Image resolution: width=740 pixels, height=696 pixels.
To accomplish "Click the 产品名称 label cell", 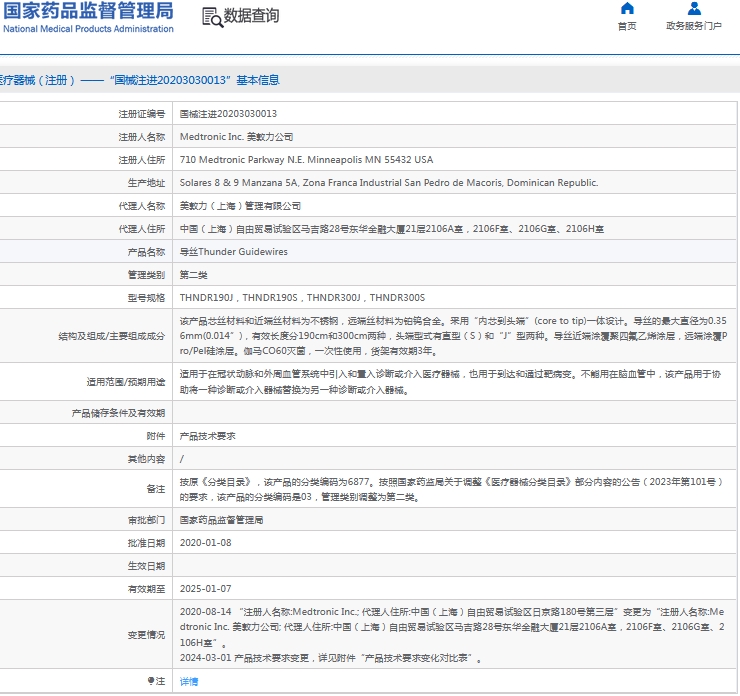I will 146,252.
